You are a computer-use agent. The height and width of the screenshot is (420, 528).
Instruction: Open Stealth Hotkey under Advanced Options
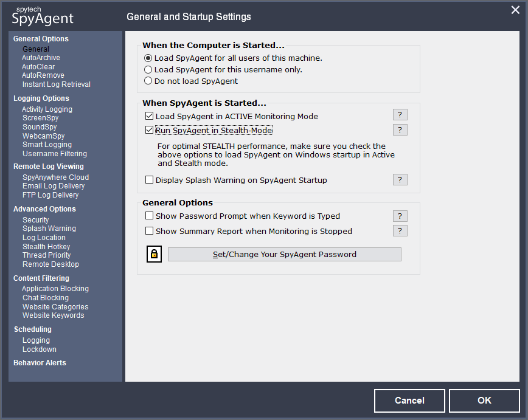pos(46,247)
